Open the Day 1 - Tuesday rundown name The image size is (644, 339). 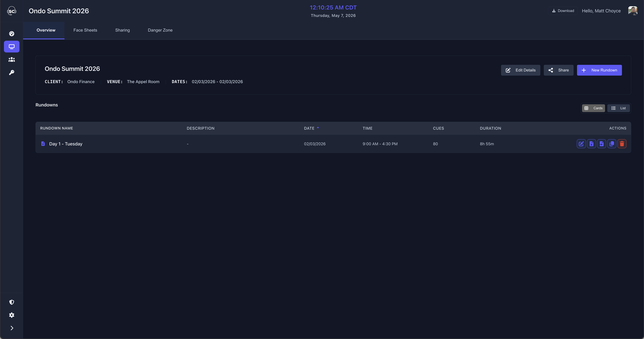[x=66, y=144]
